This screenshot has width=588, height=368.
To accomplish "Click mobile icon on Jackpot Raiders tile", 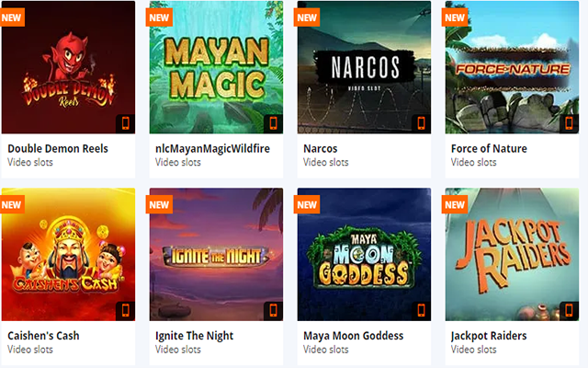I will 569,311.
